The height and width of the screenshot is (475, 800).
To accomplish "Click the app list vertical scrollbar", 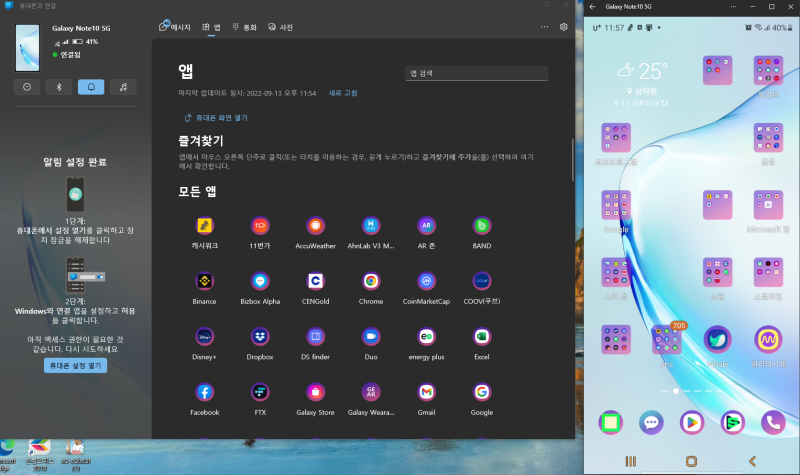I will (572, 160).
